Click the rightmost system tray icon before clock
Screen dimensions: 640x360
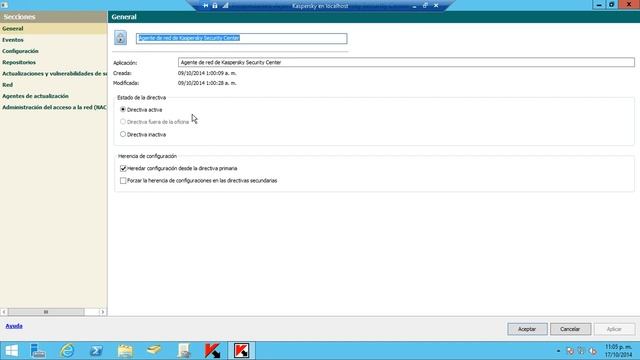[593, 351]
